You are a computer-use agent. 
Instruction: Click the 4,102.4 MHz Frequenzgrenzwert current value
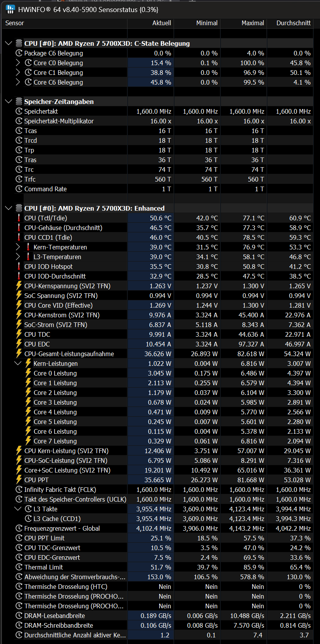[154, 528]
